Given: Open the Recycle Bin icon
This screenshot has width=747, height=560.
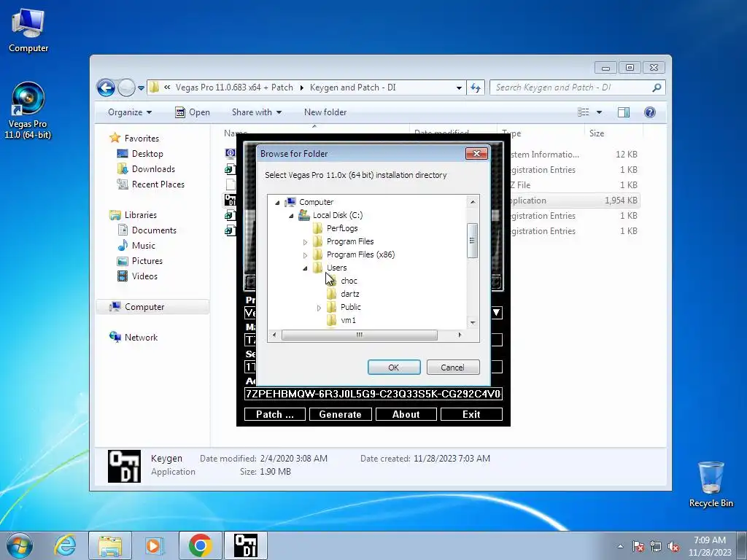Looking at the screenshot, I should pyautogui.click(x=711, y=484).
